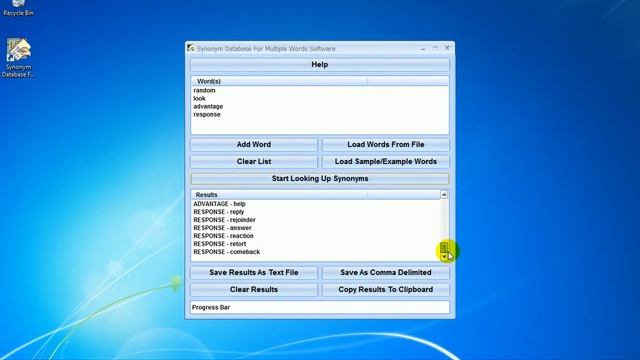Select the word 'advantage' in list

(x=208, y=107)
